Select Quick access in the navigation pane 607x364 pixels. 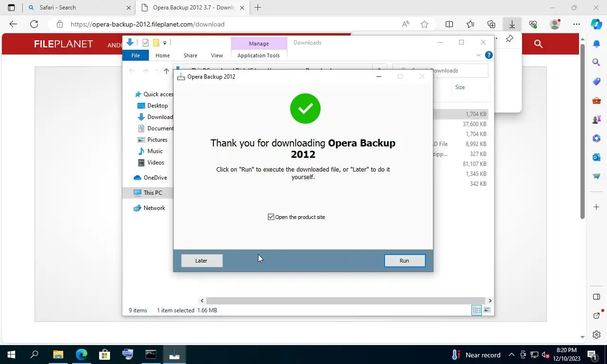click(154, 94)
